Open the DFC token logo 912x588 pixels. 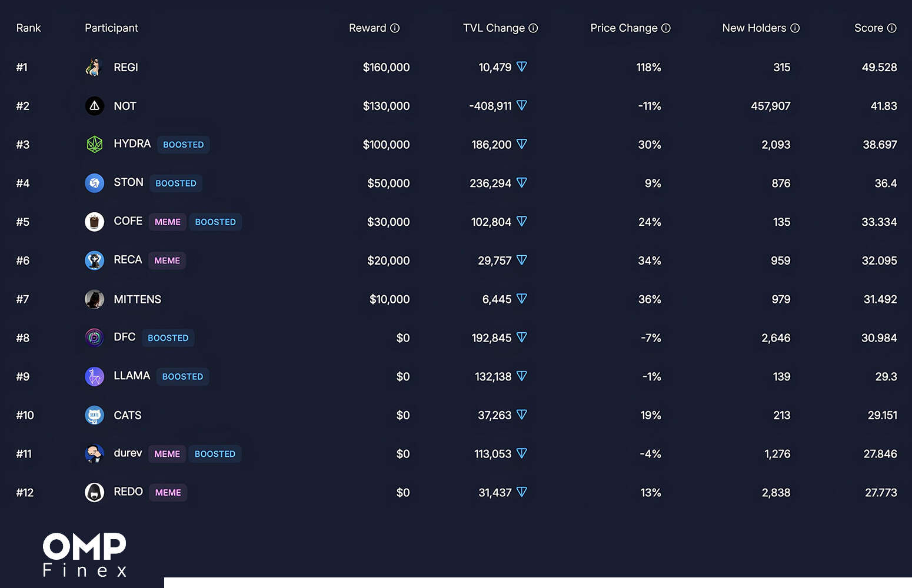pyautogui.click(x=95, y=338)
